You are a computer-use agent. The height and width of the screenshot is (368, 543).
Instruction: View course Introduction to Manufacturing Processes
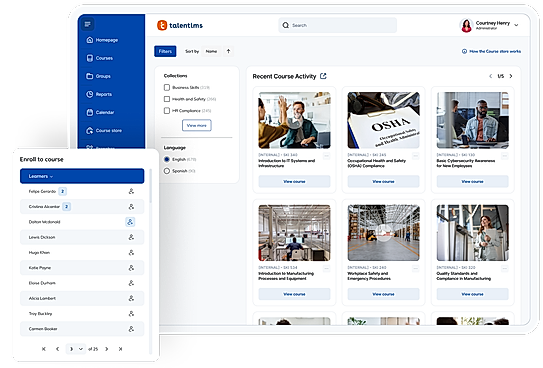pyautogui.click(x=294, y=294)
